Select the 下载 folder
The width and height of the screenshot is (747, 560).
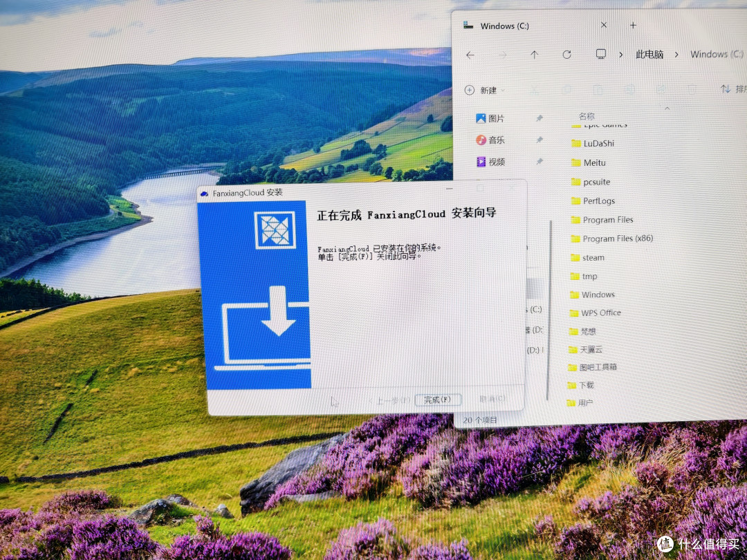tap(581, 385)
